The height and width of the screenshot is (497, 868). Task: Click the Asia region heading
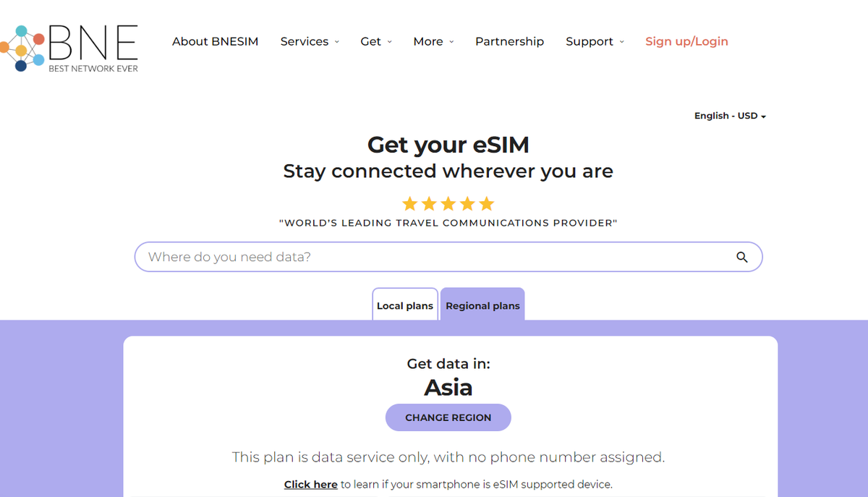pyautogui.click(x=448, y=388)
